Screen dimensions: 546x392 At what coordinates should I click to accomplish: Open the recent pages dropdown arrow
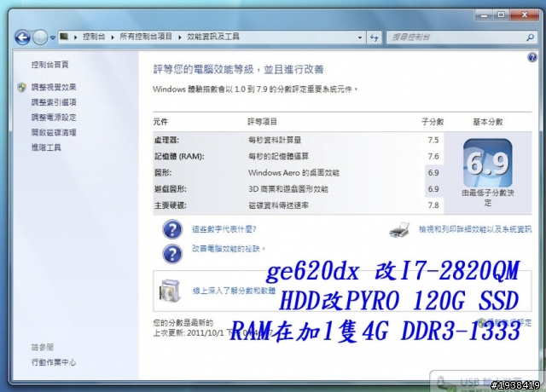(53, 37)
